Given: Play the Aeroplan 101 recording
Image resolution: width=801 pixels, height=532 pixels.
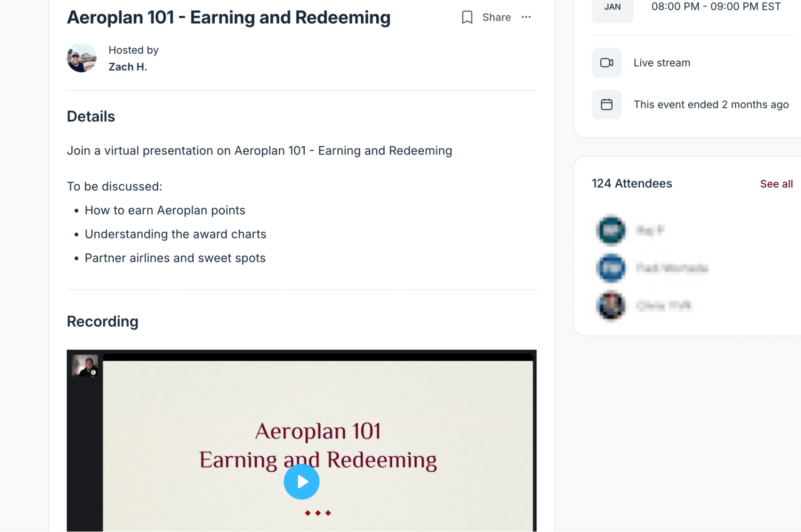Looking at the screenshot, I should (x=301, y=482).
